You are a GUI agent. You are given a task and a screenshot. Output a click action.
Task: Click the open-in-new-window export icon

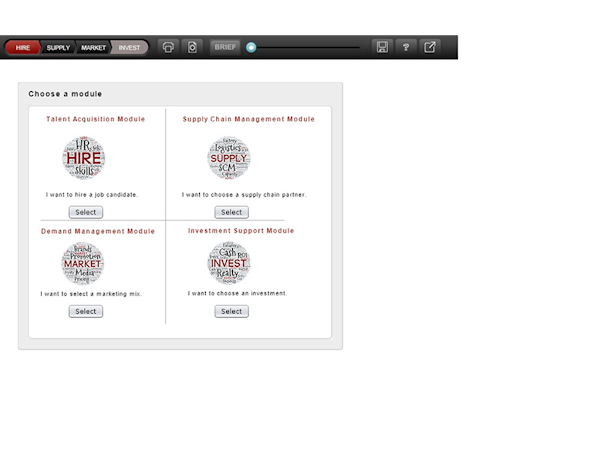430,47
